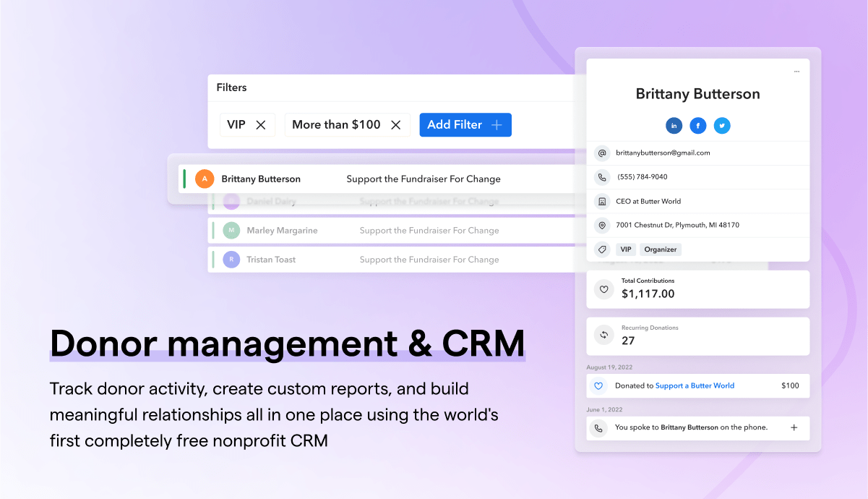Remove the More than $100 filter
Screen dimensions: 868x499
pos(395,125)
